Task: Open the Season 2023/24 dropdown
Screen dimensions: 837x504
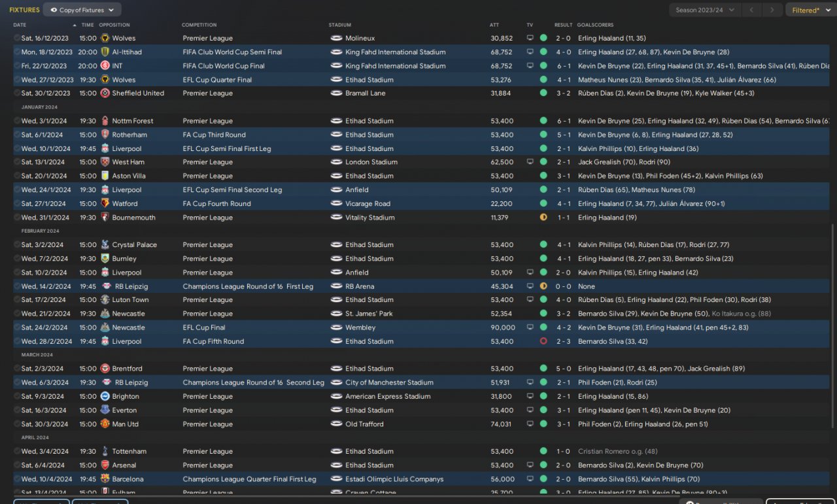Action: (705, 10)
